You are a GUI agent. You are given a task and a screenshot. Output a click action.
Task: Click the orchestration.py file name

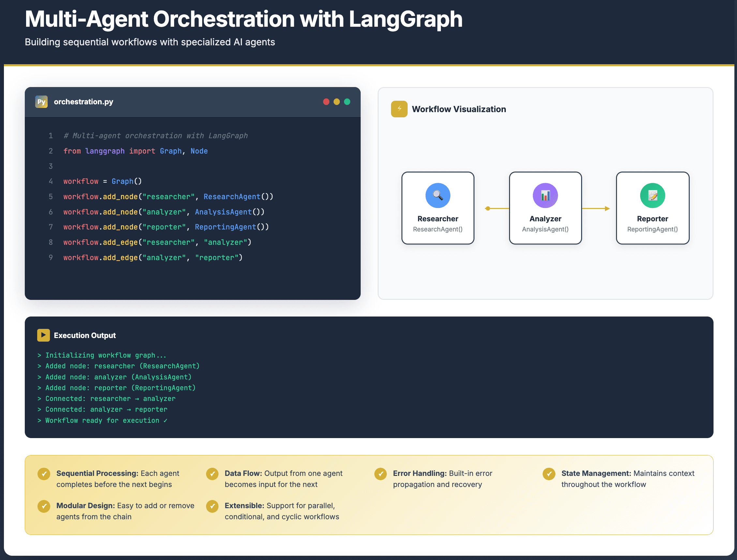click(83, 102)
